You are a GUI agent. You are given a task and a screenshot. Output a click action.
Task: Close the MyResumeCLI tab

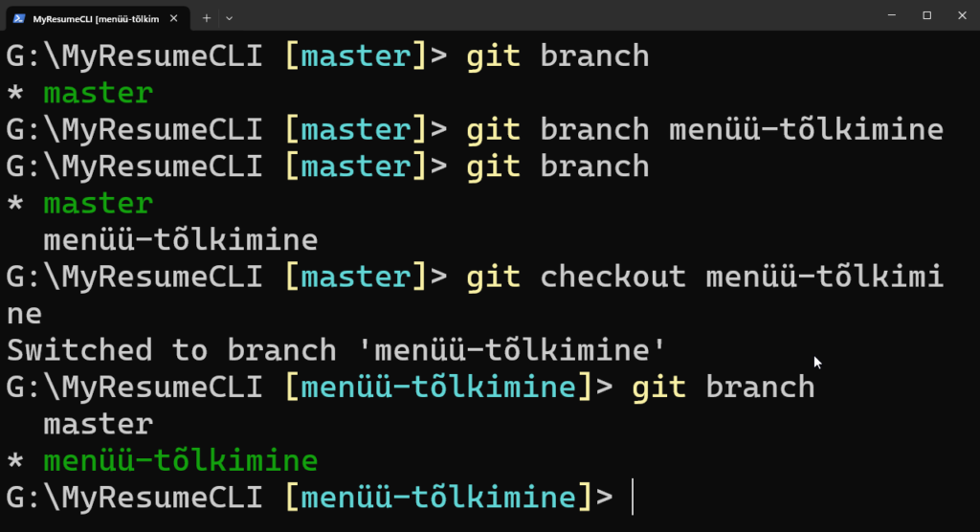[x=175, y=17]
